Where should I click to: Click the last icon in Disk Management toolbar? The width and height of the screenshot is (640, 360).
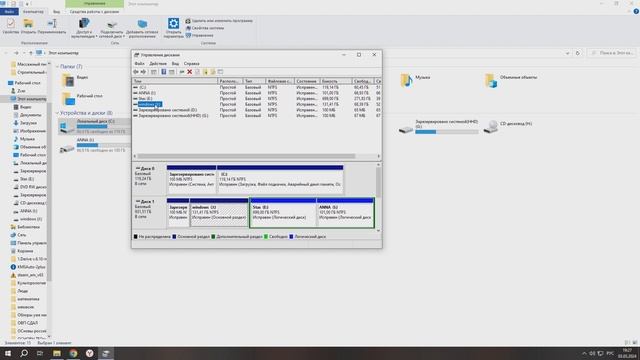point(220,72)
